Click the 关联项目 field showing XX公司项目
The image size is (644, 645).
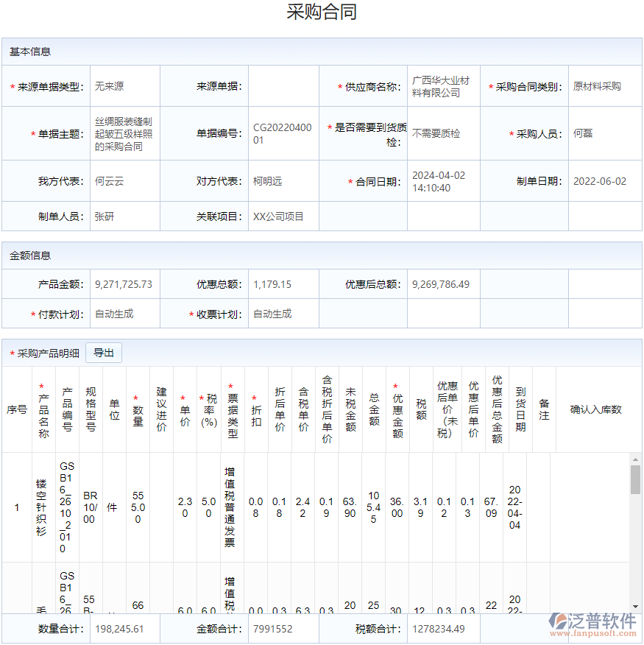click(x=283, y=216)
